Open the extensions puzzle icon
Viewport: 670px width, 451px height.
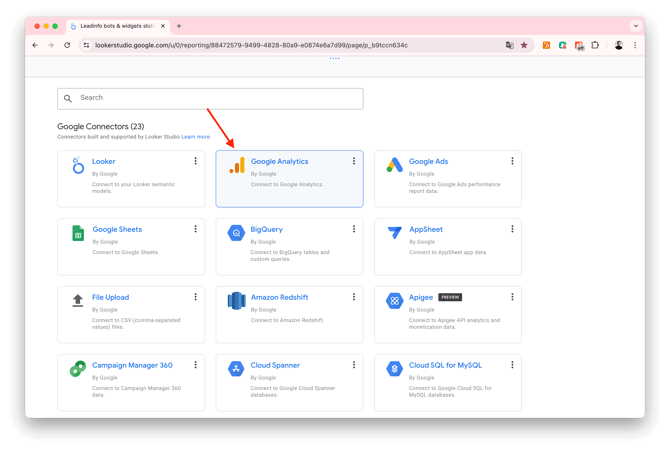[595, 45]
